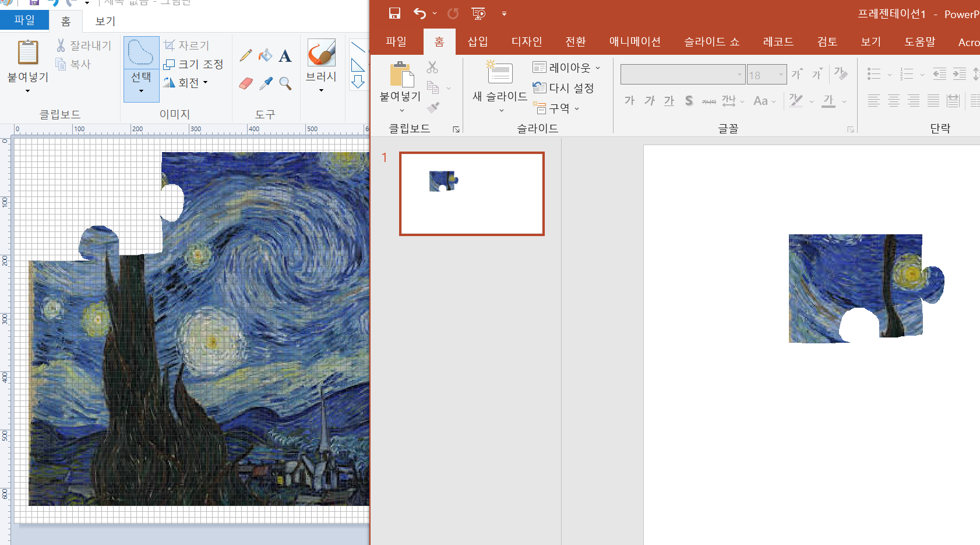This screenshot has width=980, height=545.
Task: Open the Insert tab in PowerPoint
Action: coord(478,41)
